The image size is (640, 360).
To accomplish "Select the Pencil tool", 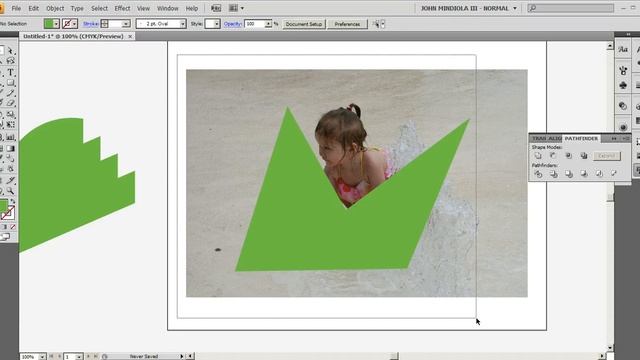I will [x=11, y=93].
